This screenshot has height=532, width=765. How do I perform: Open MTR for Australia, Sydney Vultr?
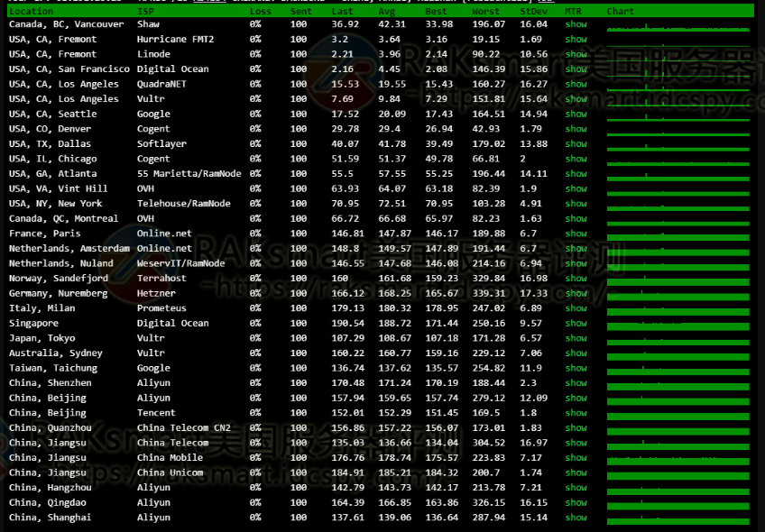coord(576,353)
